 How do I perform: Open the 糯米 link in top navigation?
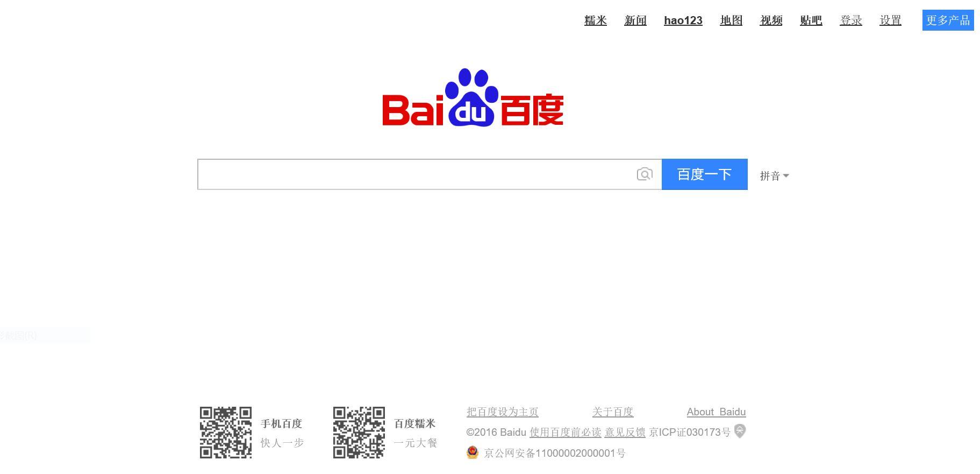click(x=596, y=20)
